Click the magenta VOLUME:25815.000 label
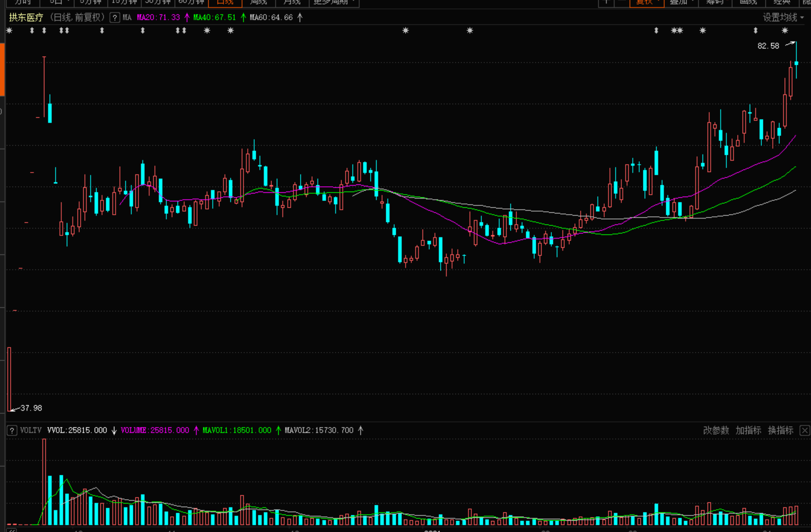This screenshot has height=532, width=811. (155, 431)
